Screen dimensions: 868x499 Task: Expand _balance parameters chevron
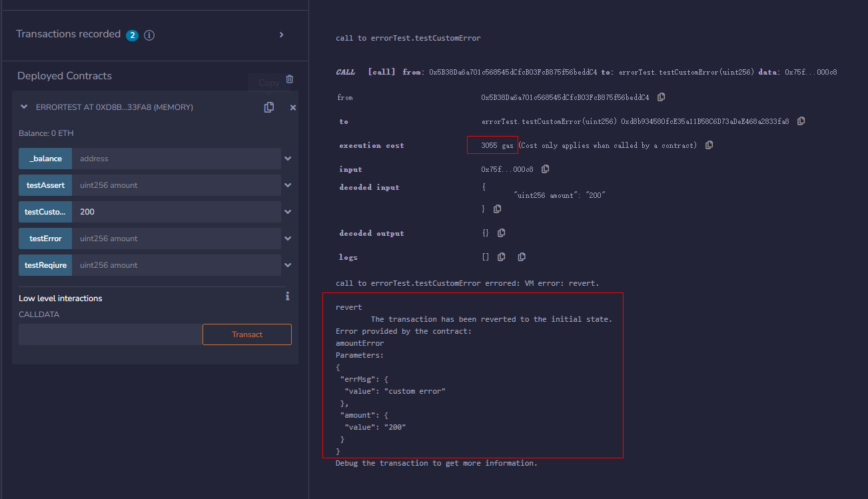point(288,159)
